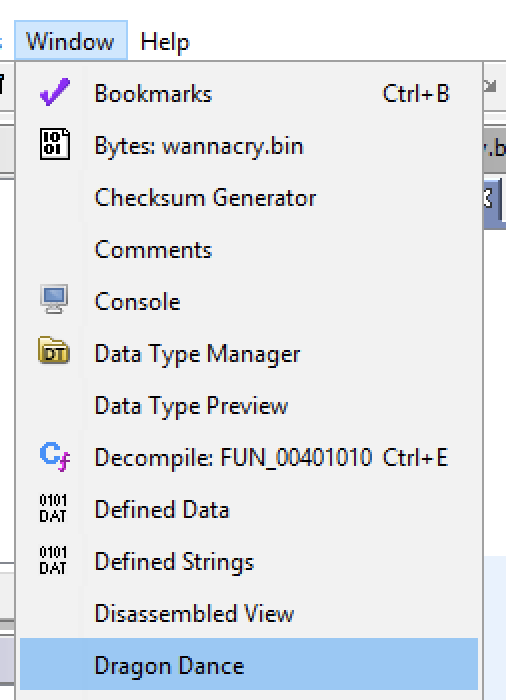Image resolution: width=506 pixels, height=700 pixels.
Task: Show the Comments window
Action: tap(249, 250)
